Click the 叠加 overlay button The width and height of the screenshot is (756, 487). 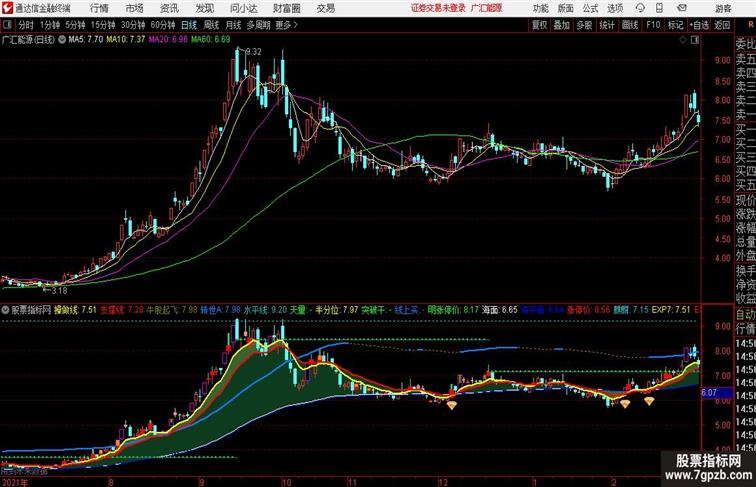click(x=562, y=25)
